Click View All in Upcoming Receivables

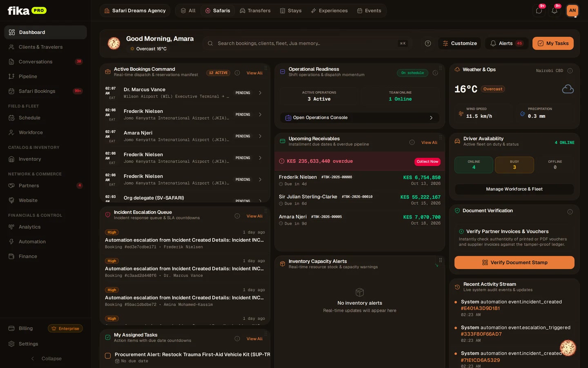tap(429, 143)
